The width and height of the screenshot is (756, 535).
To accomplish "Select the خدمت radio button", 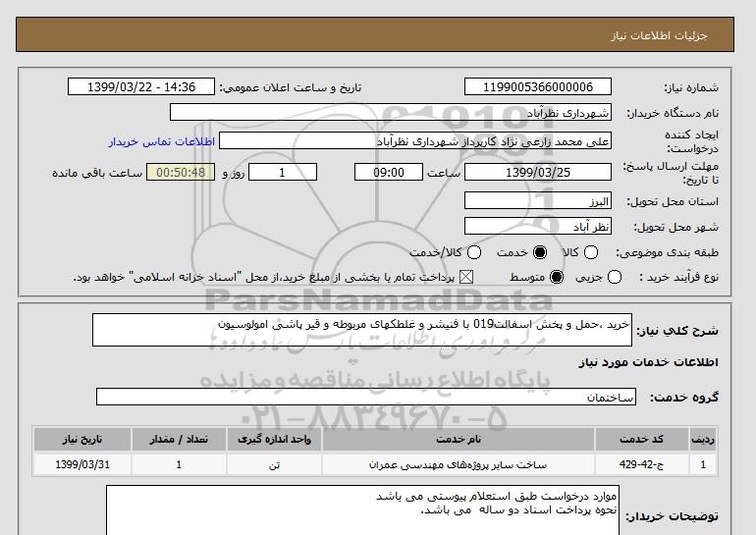I will coord(540,252).
